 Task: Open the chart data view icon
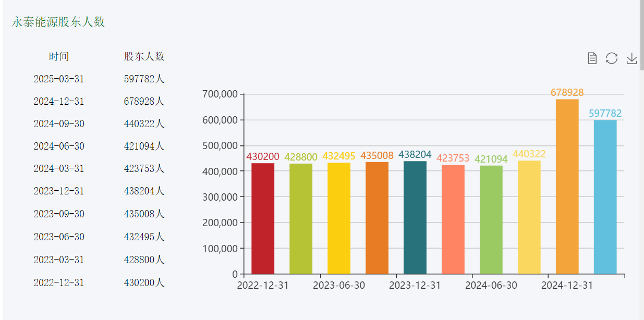[x=592, y=58]
